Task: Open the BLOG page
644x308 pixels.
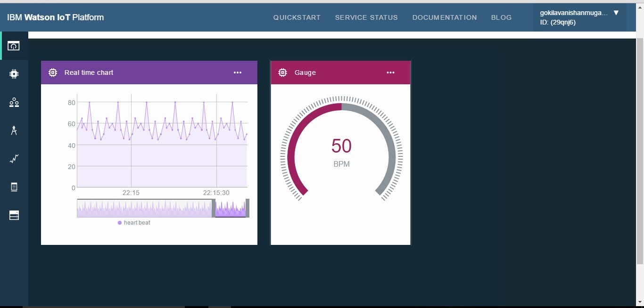Action: (501, 17)
